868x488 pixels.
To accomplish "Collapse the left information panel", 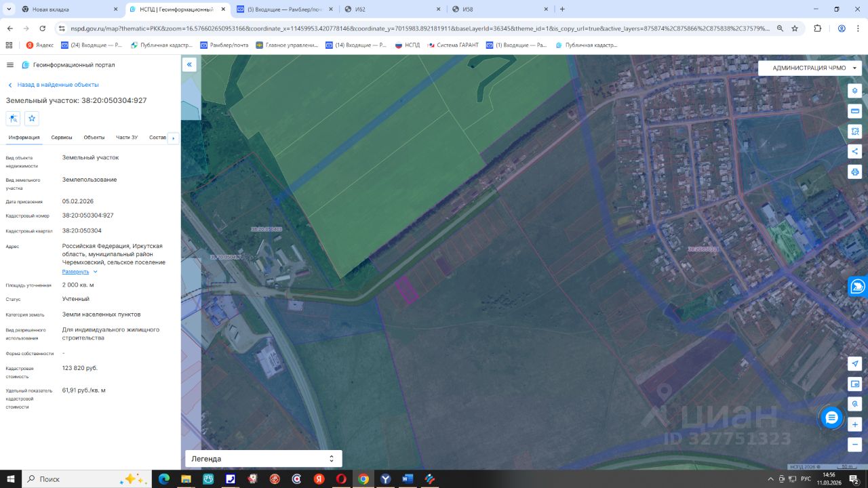I will (x=190, y=64).
